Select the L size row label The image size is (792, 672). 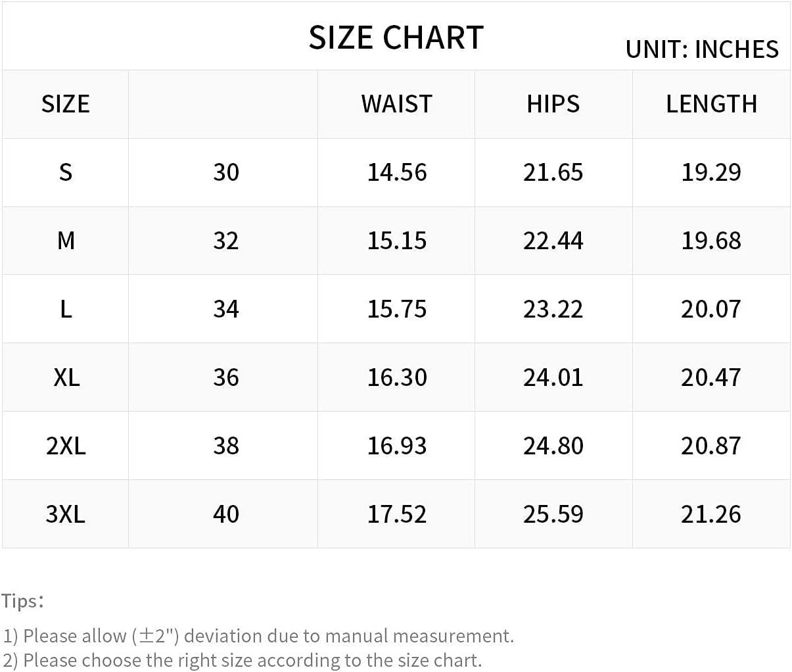click(x=66, y=309)
